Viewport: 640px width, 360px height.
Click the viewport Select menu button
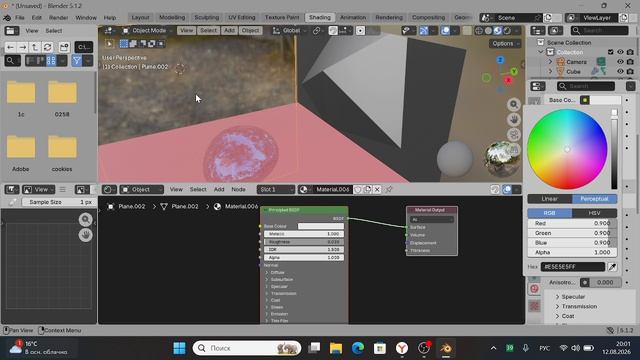pos(208,31)
